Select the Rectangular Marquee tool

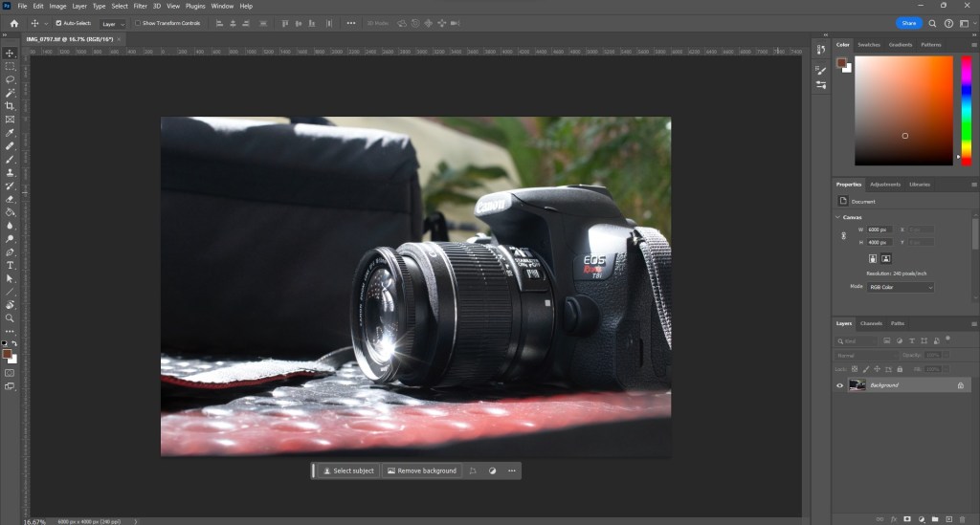pyautogui.click(x=10, y=66)
